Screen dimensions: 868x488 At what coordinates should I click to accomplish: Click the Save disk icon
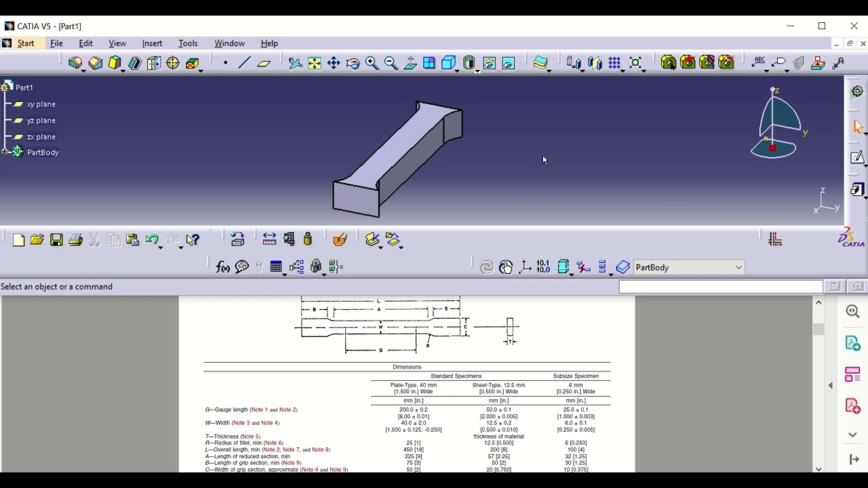pos(56,240)
